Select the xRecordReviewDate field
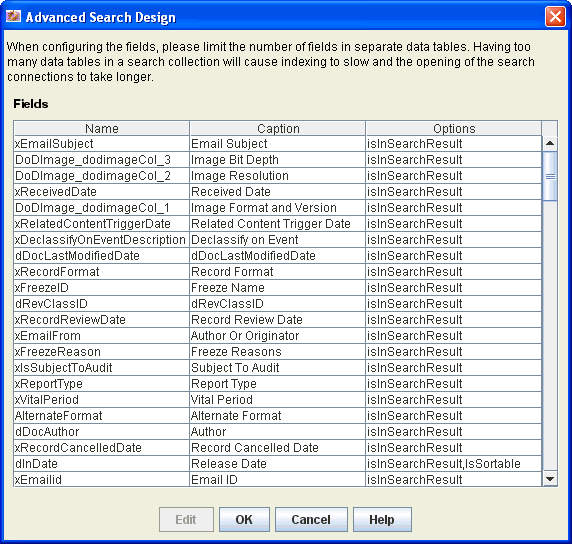572x544 pixels. [102, 320]
